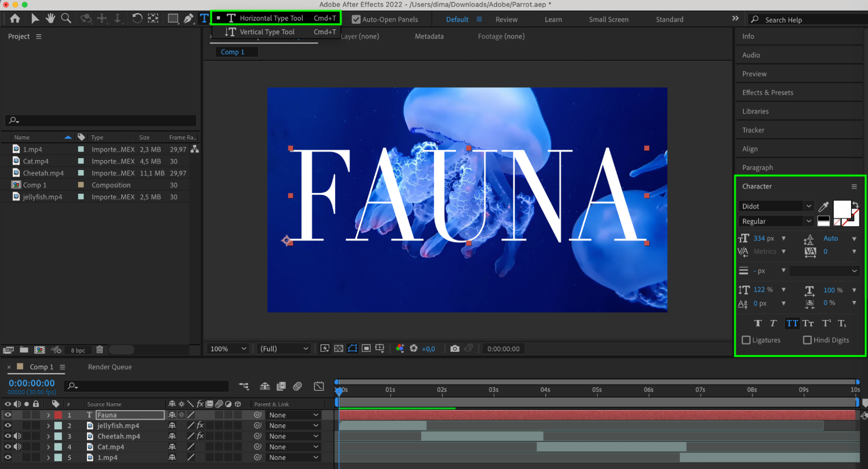Screen dimensions: 868x469
Task: Click the Home icon in toolbar
Action: click(x=15, y=18)
